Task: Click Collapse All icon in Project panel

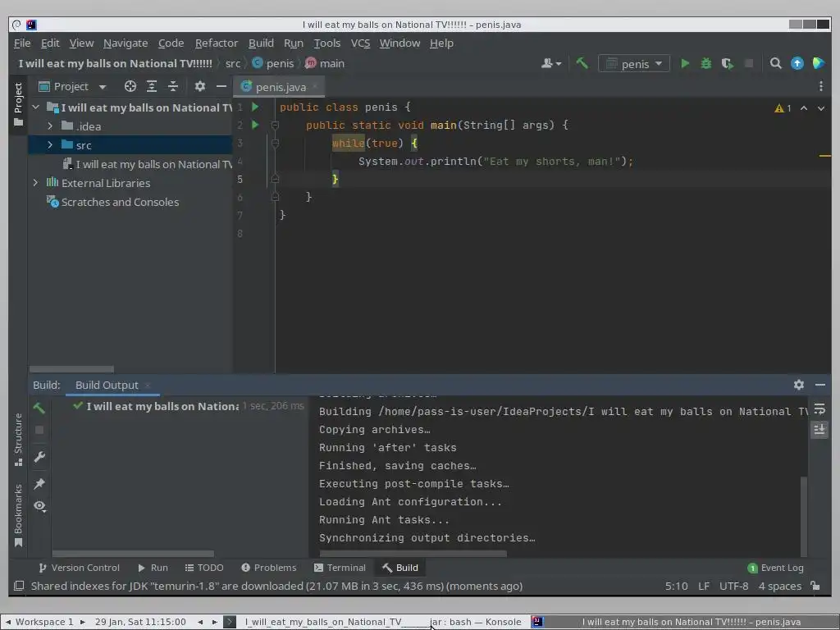Action: [x=173, y=86]
